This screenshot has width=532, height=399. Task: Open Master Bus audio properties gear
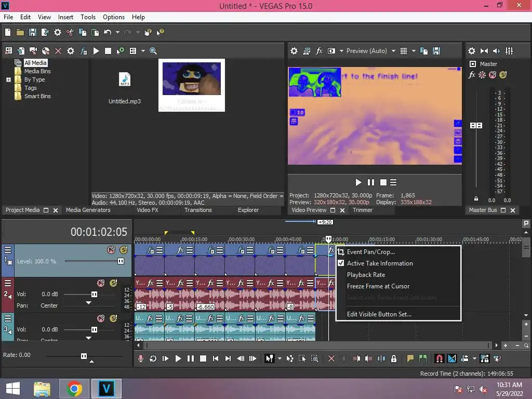coord(472,51)
